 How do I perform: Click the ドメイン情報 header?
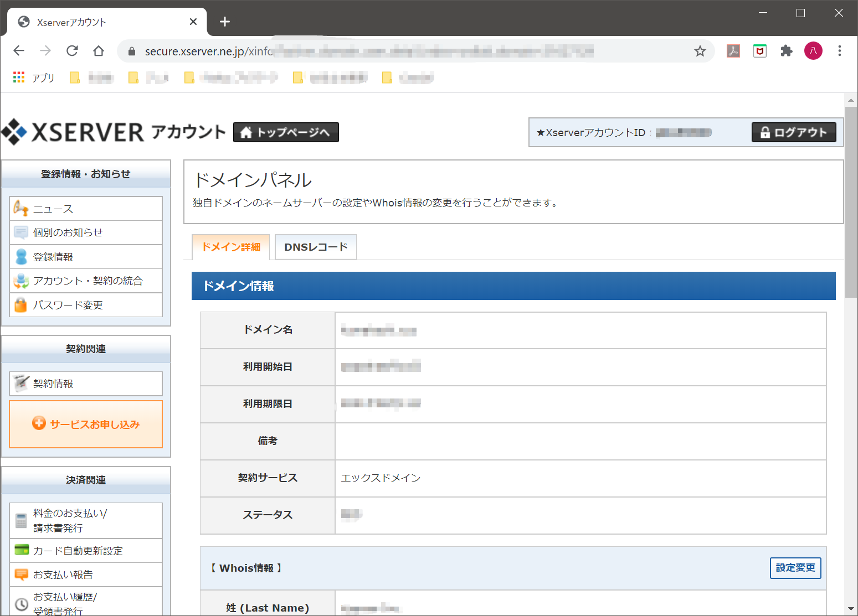(513, 286)
